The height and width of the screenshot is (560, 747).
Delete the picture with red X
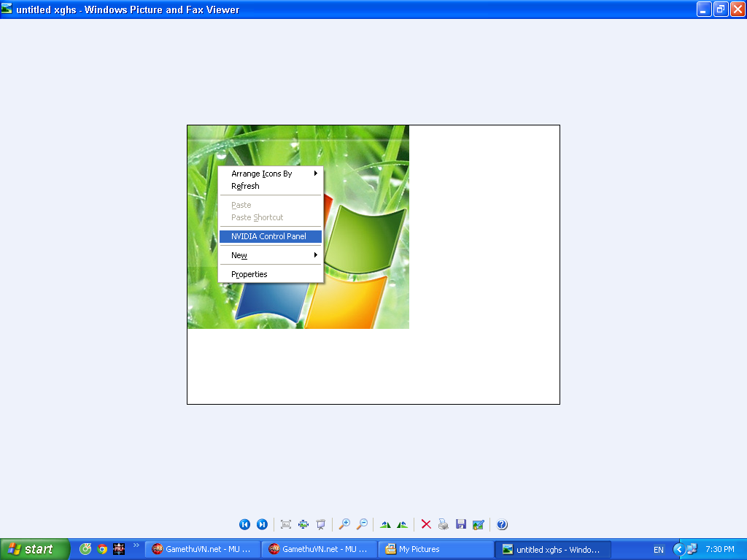(x=426, y=524)
